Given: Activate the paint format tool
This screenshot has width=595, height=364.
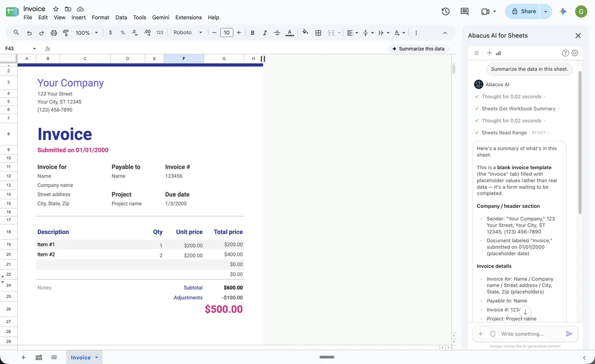Looking at the screenshot, I should click(x=66, y=33).
